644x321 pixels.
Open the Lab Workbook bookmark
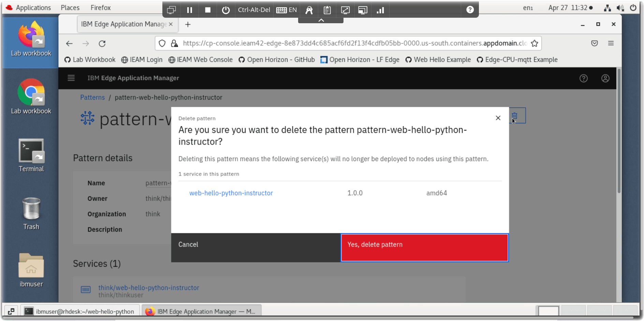(x=90, y=60)
